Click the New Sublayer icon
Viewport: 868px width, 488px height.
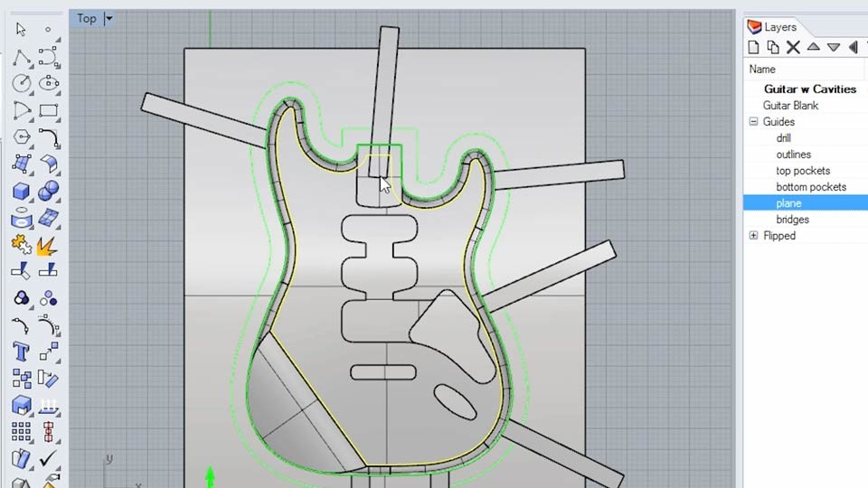773,48
